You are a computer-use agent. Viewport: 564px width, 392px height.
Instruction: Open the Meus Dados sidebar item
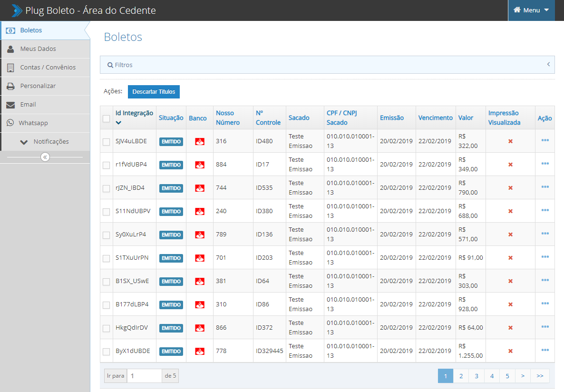(45, 49)
